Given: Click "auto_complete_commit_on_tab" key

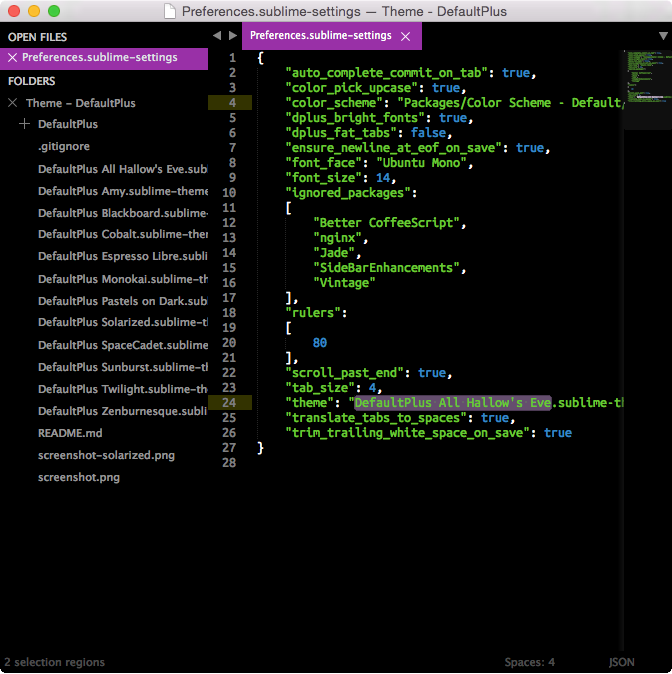Looking at the screenshot, I should tap(387, 73).
